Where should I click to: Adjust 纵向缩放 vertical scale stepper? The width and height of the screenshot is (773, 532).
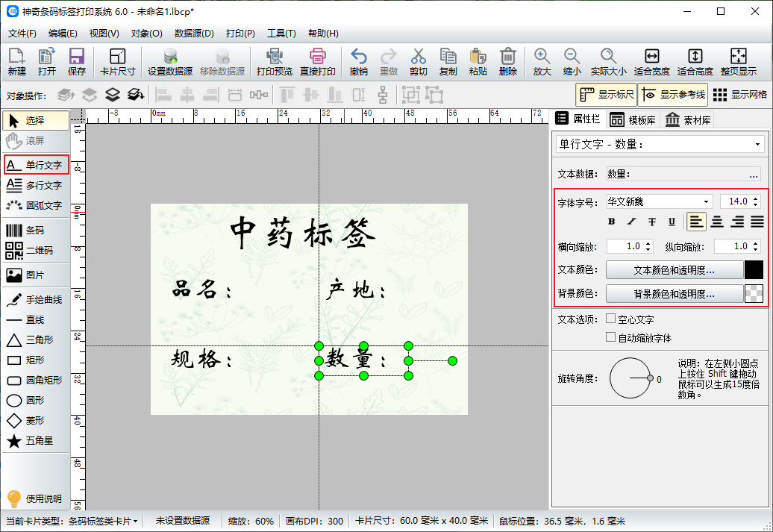click(755, 246)
